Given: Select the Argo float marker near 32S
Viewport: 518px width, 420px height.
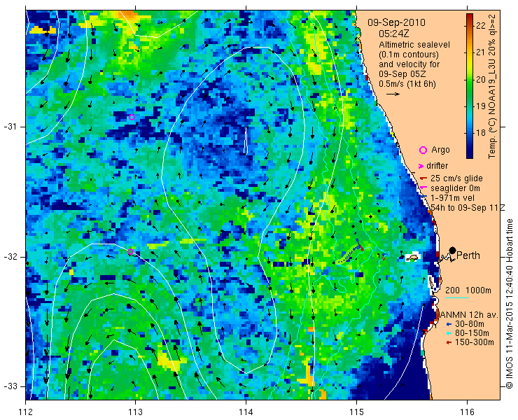Looking at the screenshot, I should 130,251.
